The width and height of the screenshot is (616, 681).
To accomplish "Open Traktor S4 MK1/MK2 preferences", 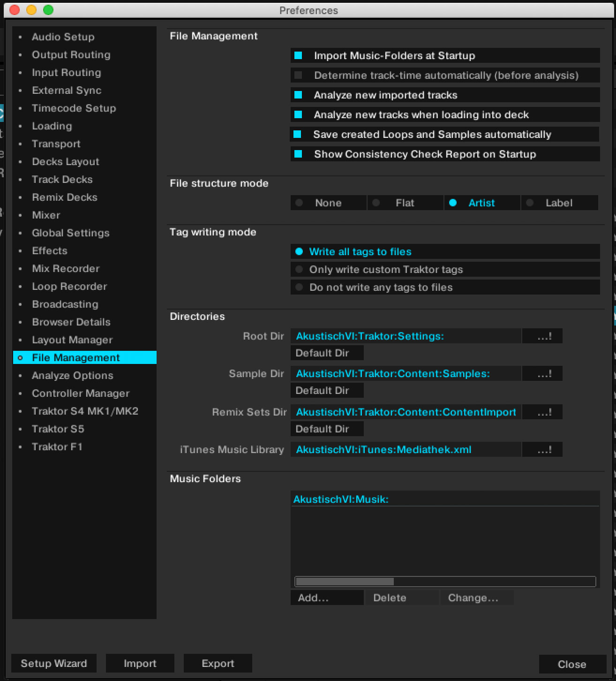I will point(84,411).
